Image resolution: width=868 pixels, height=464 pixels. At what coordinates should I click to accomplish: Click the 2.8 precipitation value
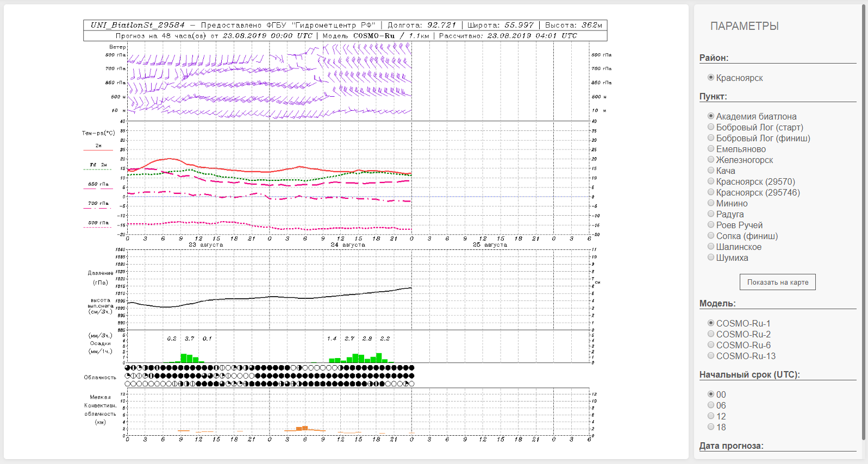point(367,338)
